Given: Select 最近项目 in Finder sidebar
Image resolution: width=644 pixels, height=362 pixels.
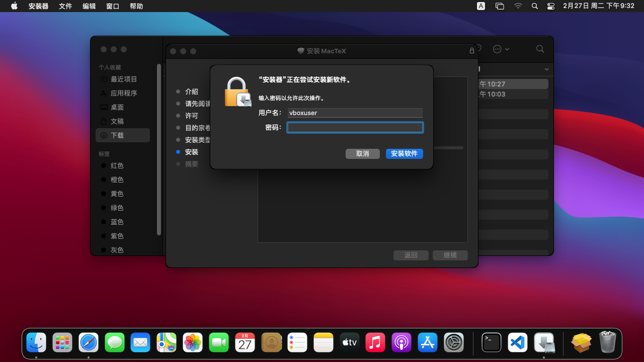Looking at the screenshot, I should click(123, 79).
